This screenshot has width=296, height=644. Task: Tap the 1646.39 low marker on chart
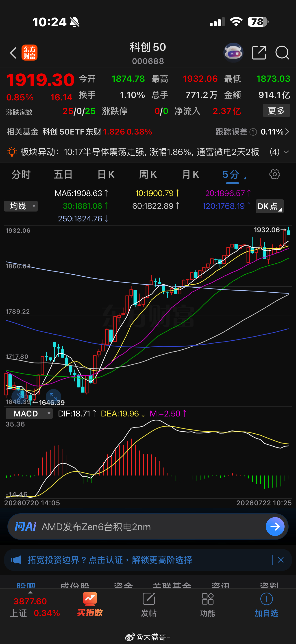click(49, 402)
